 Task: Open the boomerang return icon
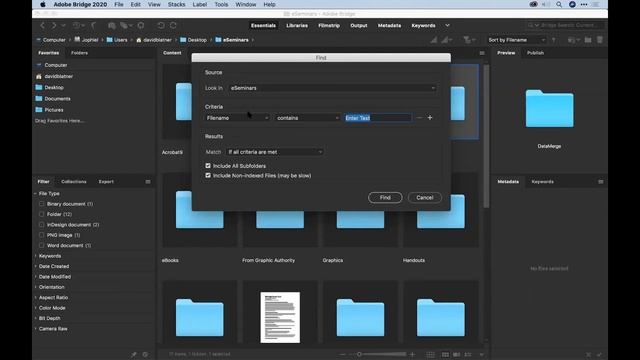pyautogui.click(x=93, y=25)
